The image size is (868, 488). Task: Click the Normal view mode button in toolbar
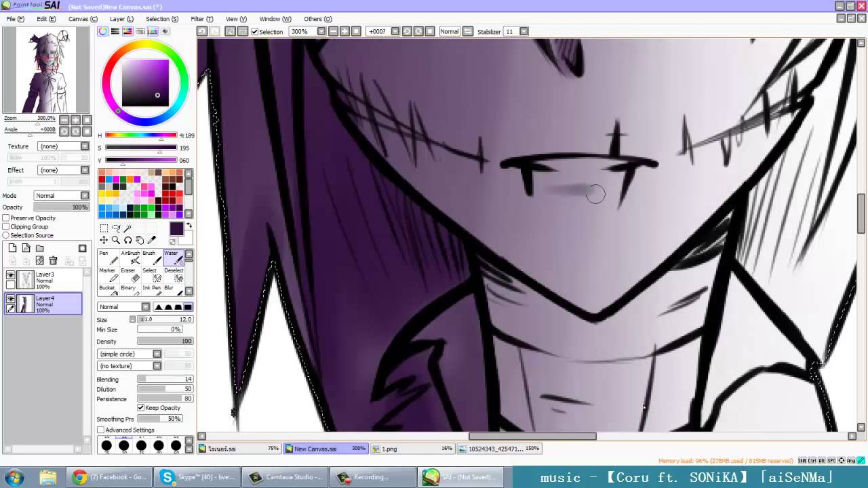click(x=449, y=31)
